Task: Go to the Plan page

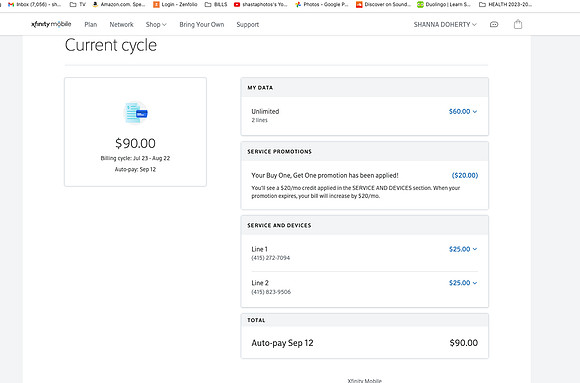Action: pyautogui.click(x=91, y=24)
